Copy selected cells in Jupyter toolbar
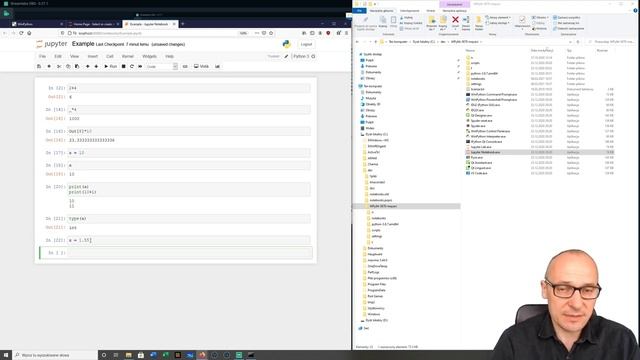 click(68, 66)
